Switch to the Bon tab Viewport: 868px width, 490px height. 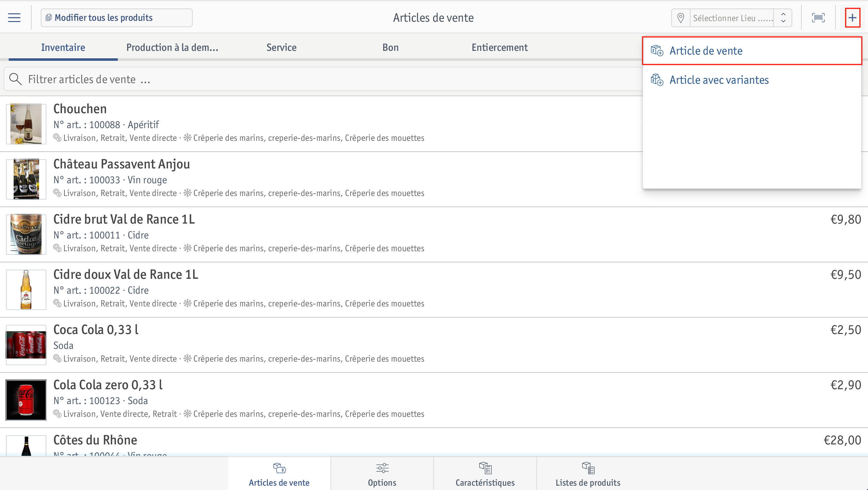click(391, 47)
